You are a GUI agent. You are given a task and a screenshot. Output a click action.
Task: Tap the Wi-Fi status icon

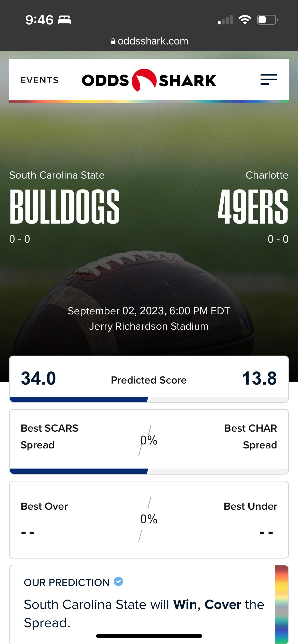click(245, 20)
